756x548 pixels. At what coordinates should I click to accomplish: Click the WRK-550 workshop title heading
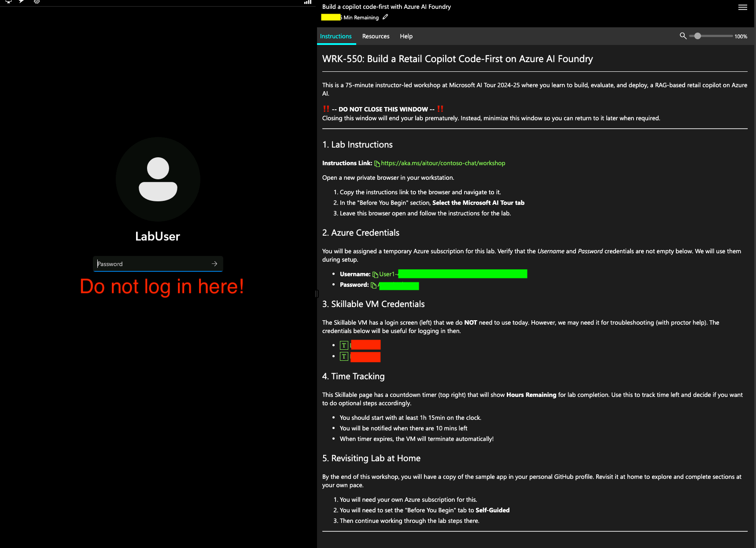point(457,59)
